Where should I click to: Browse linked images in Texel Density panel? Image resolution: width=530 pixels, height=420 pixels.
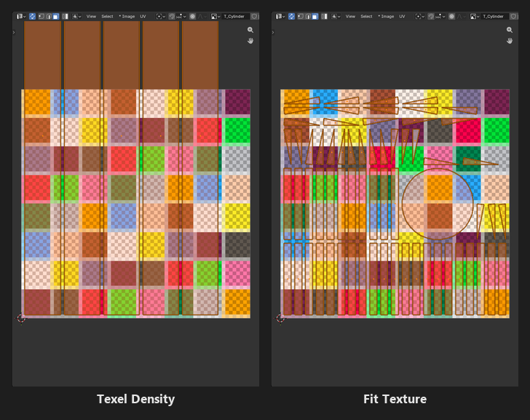click(x=215, y=16)
